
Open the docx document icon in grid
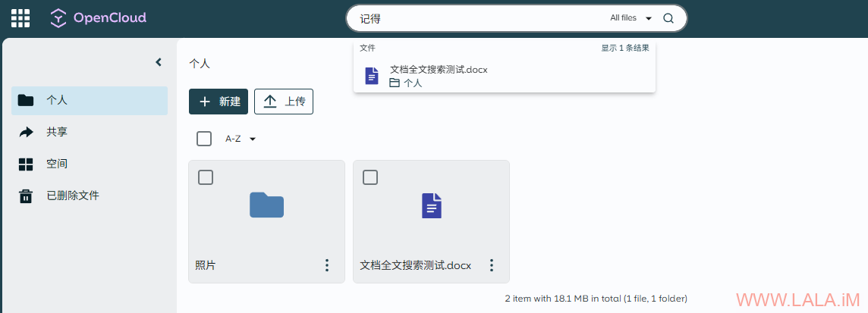[431, 206]
